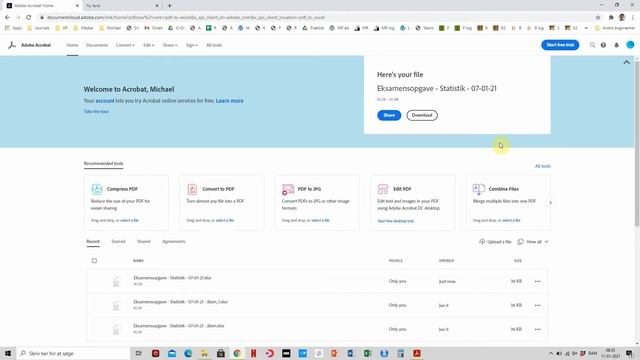
Task: Open Microsoft Edge from the taskbar
Action: pos(188,353)
